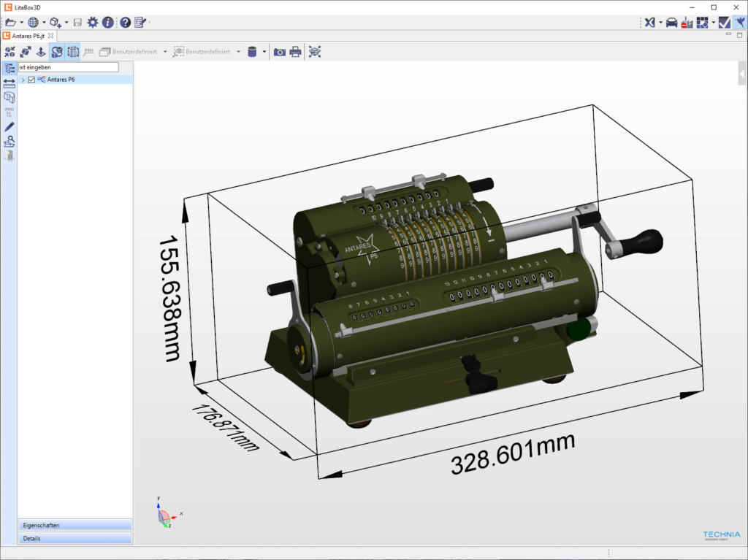
Task: Open settings with the gear icon
Action: (x=93, y=23)
